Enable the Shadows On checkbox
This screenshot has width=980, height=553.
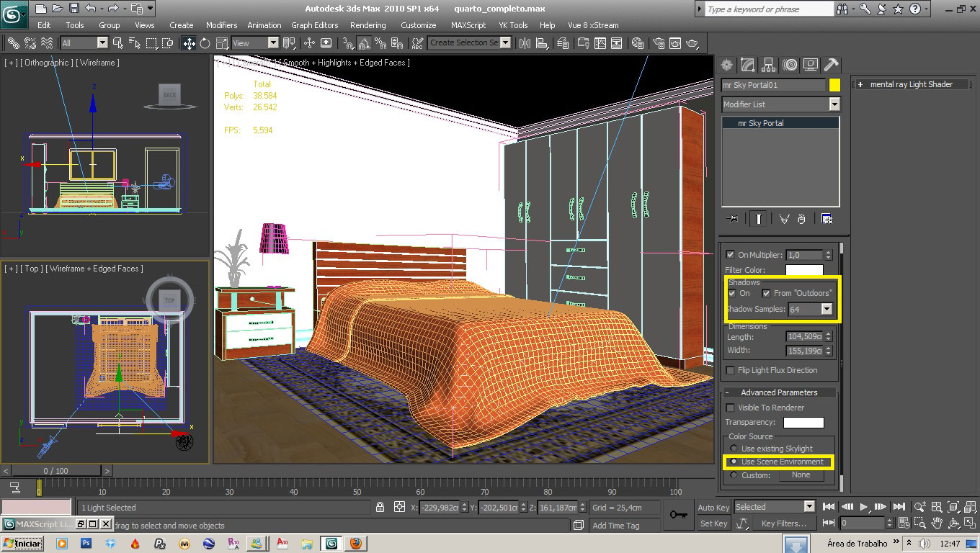732,293
